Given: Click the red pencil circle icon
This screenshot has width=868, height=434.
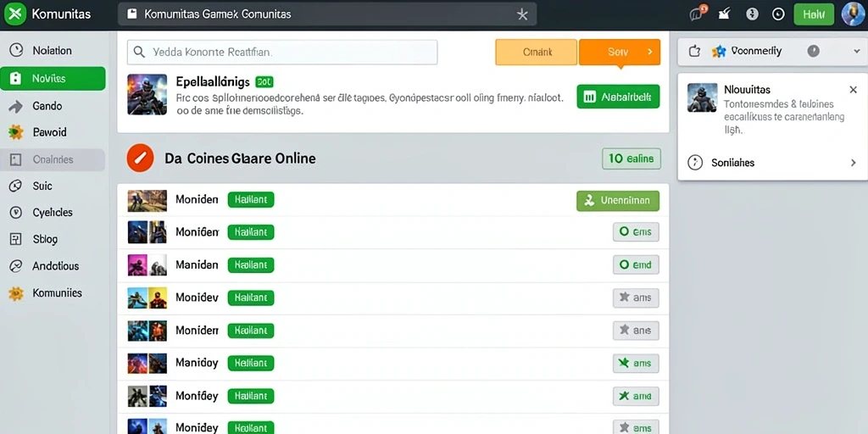Looking at the screenshot, I should pos(140,159).
